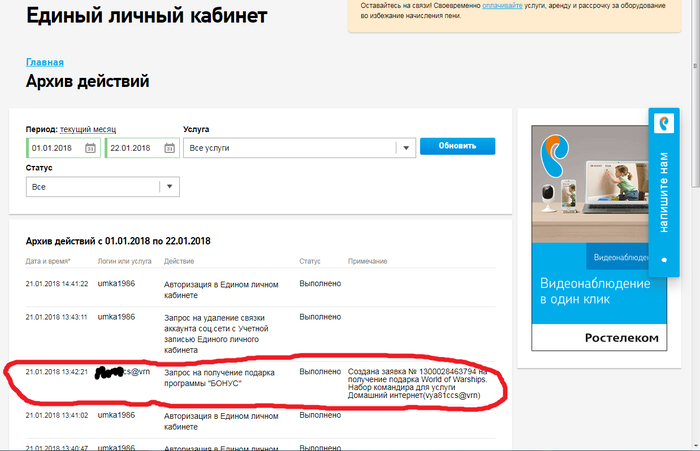Click the small dot icon below 'Напишите нам'
The height and width of the screenshot is (451, 700).
tap(664, 260)
